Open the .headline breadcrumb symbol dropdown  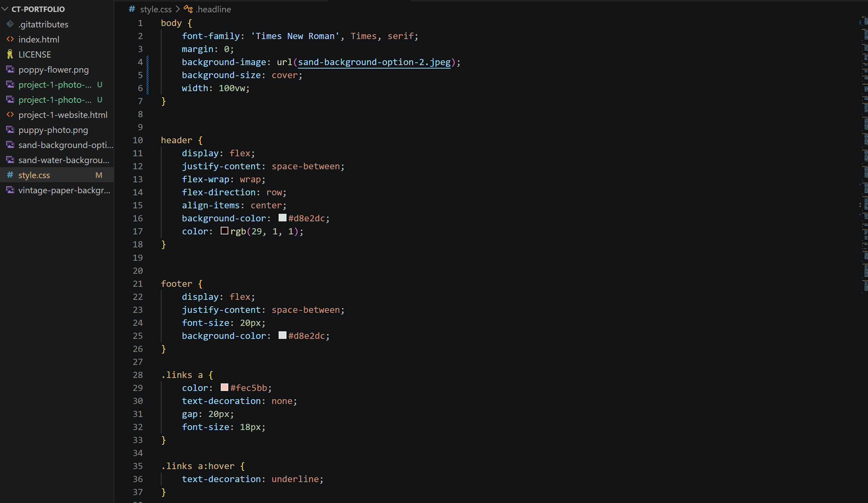(213, 9)
